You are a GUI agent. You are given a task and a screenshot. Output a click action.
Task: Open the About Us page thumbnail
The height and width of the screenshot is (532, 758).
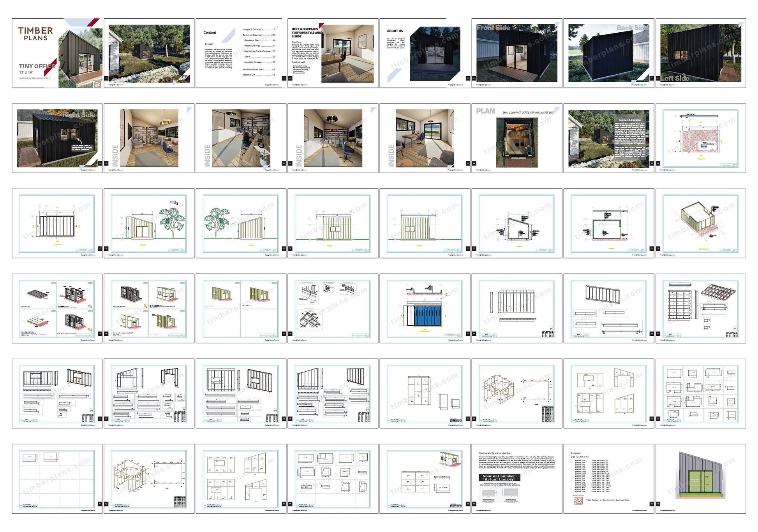[x=425, y=53]
